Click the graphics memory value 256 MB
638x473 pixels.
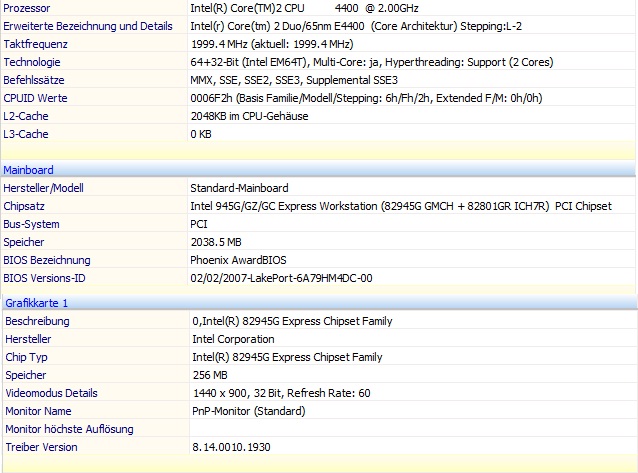point(208,375)
